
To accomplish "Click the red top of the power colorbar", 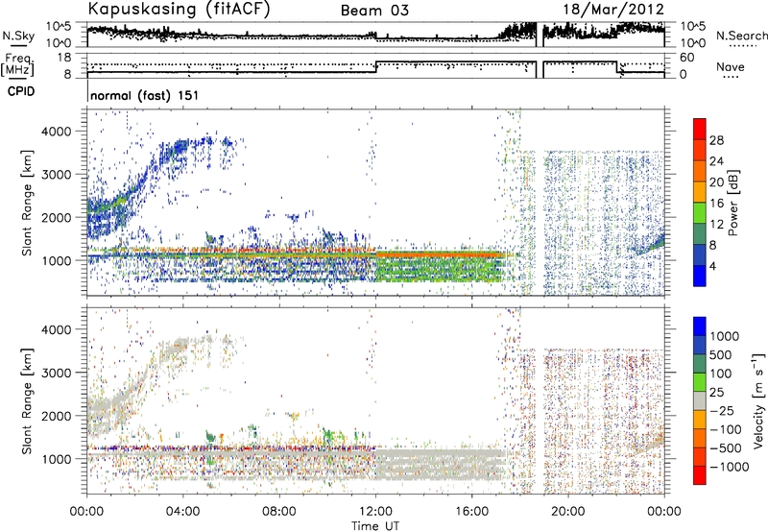I will (700, 129).
